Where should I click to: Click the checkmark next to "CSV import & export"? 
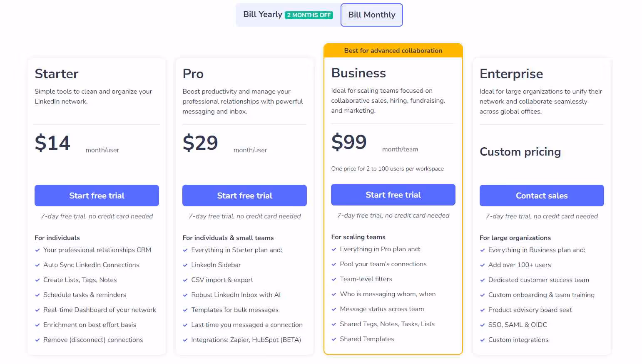(185, 280)
